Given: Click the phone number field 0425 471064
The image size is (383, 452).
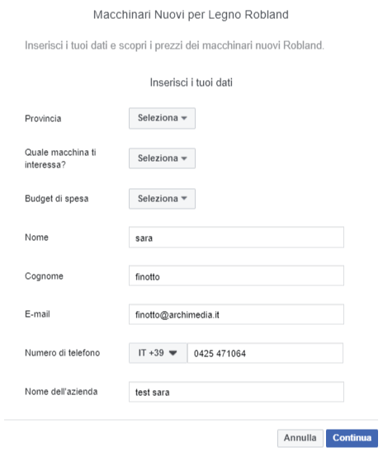Looking at the screenshot, I should [x=265, y=353].
